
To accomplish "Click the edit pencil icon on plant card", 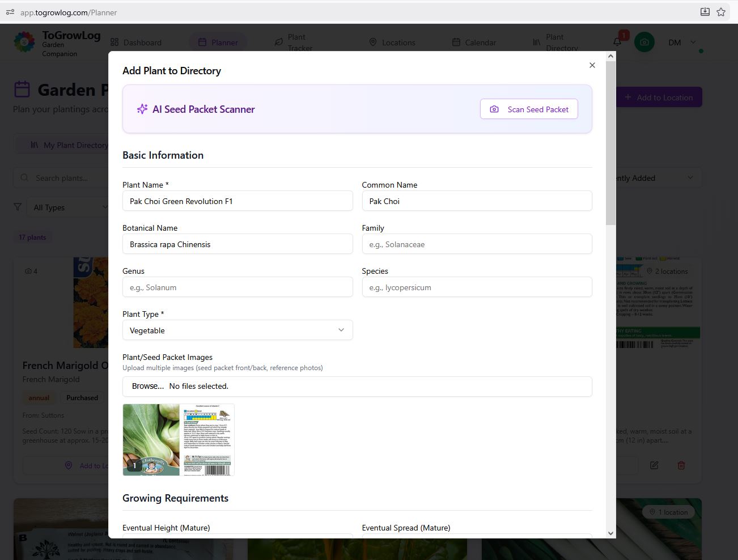I will [654, 465].
